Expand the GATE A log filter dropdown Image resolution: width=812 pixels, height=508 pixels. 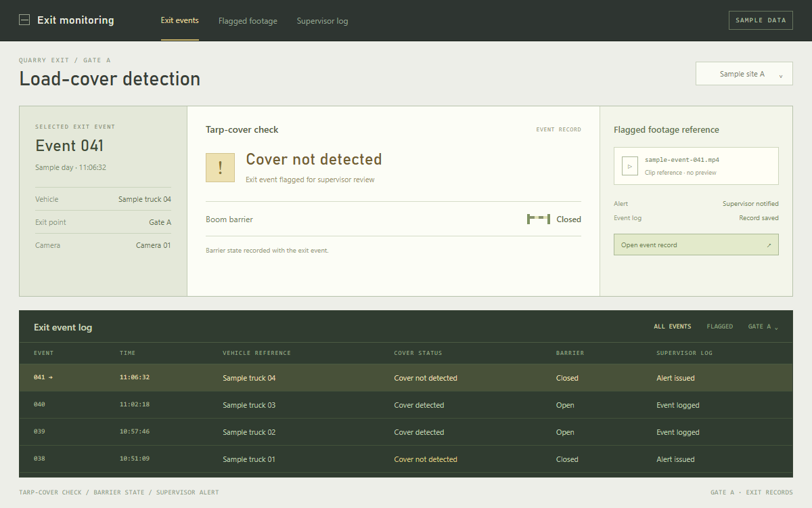[x=763, y=326]
